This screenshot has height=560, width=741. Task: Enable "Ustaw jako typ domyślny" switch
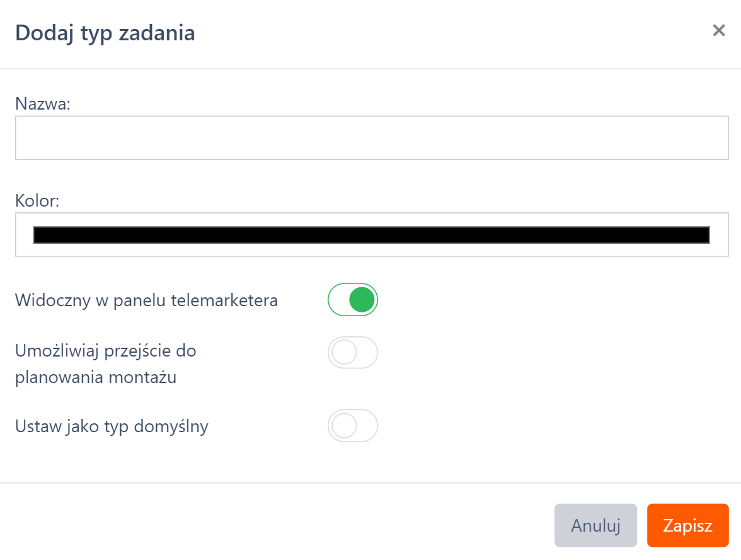pos(352,426)
